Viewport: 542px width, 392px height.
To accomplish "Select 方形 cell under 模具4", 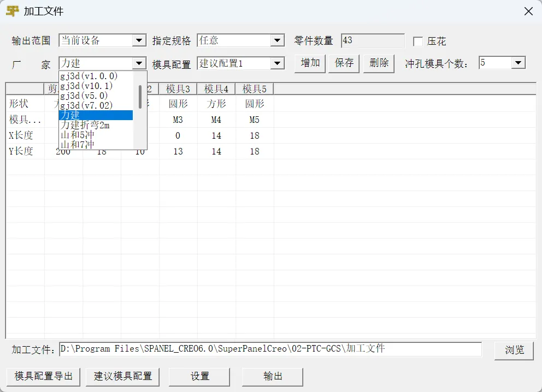I will coord(216,104).
